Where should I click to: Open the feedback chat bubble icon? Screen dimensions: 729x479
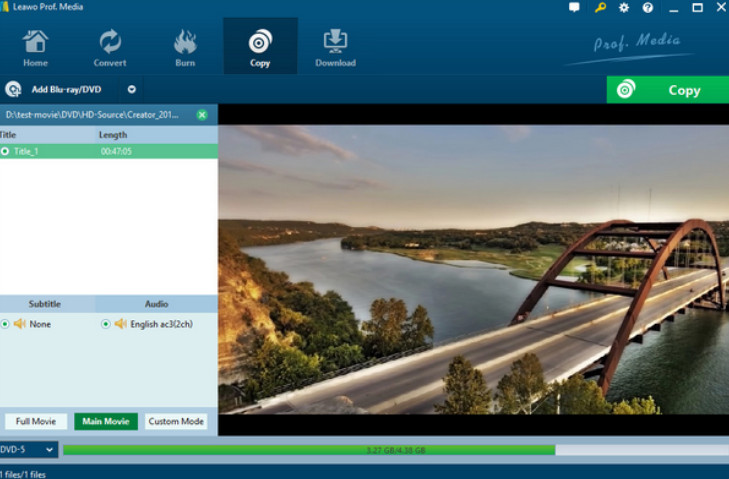pos(574,7)
